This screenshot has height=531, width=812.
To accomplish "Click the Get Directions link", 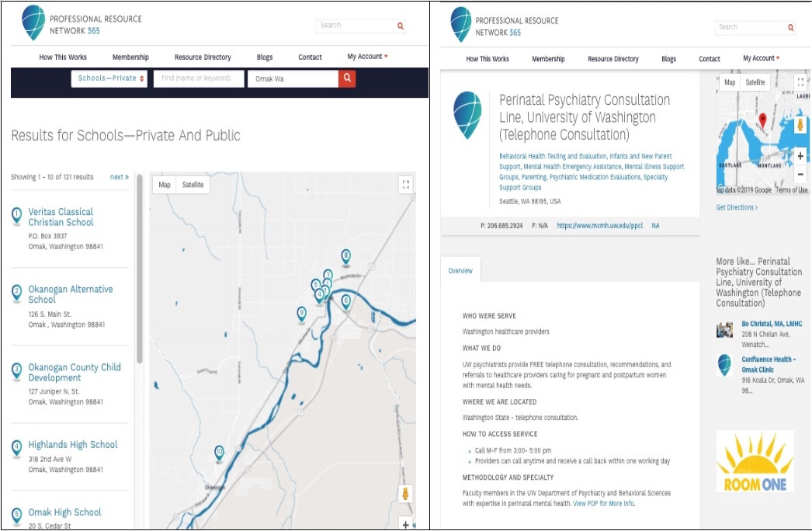I will coord(736,207).
